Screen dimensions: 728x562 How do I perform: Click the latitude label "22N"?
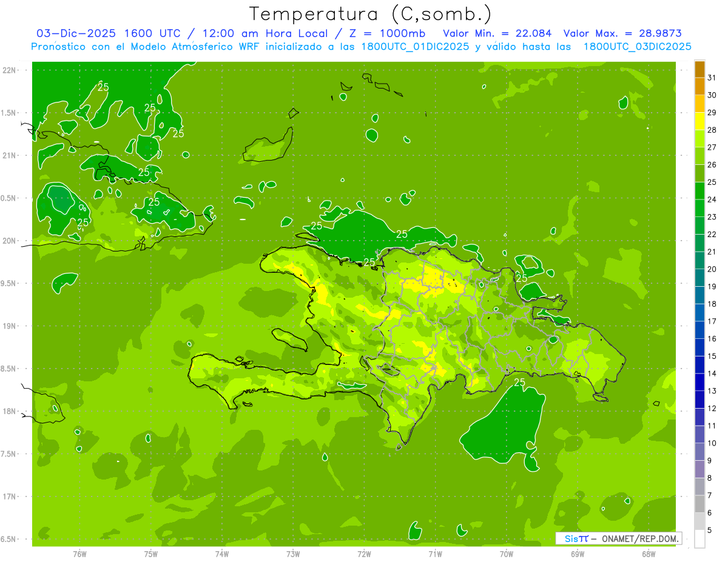click(9, 70)
